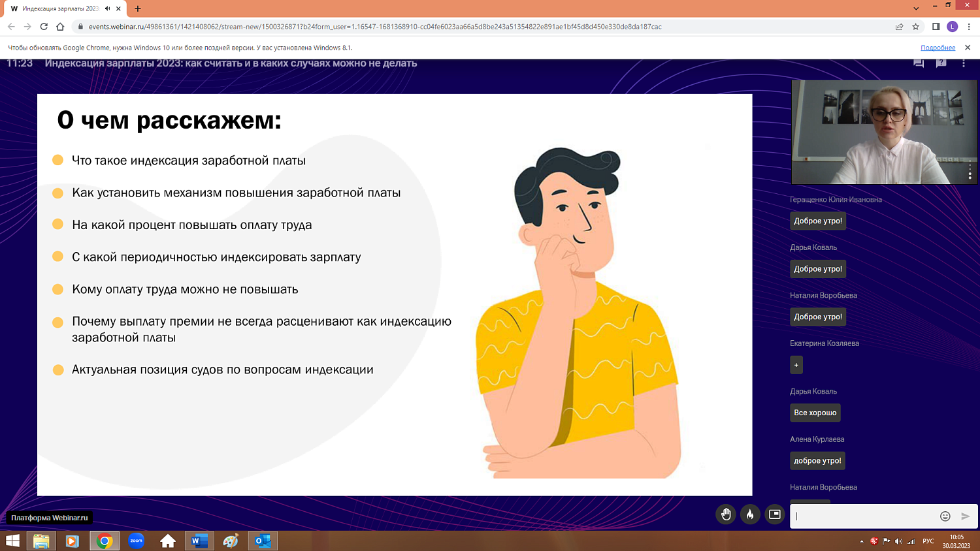Click the webinar title Индексация зарплаты 2023
This screenshot has height=551, width=980.
231,63
